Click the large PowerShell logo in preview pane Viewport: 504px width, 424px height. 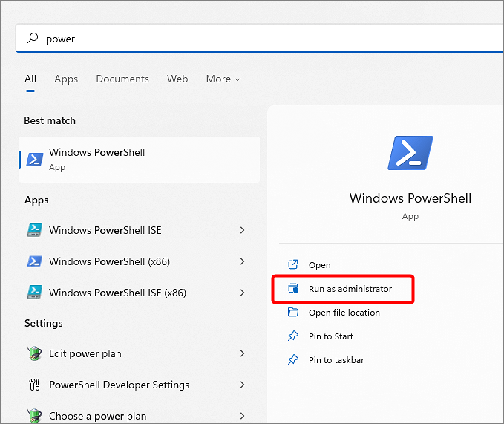410,153
